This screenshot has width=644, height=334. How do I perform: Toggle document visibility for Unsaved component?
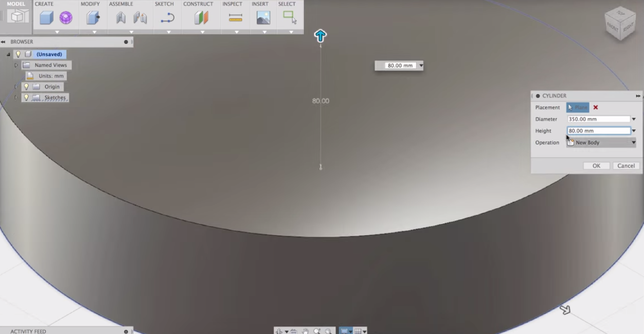click(x=18, y=54)
